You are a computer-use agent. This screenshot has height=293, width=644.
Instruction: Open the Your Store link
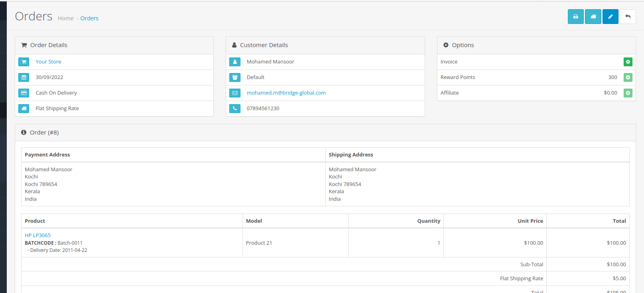pos(48,62)
